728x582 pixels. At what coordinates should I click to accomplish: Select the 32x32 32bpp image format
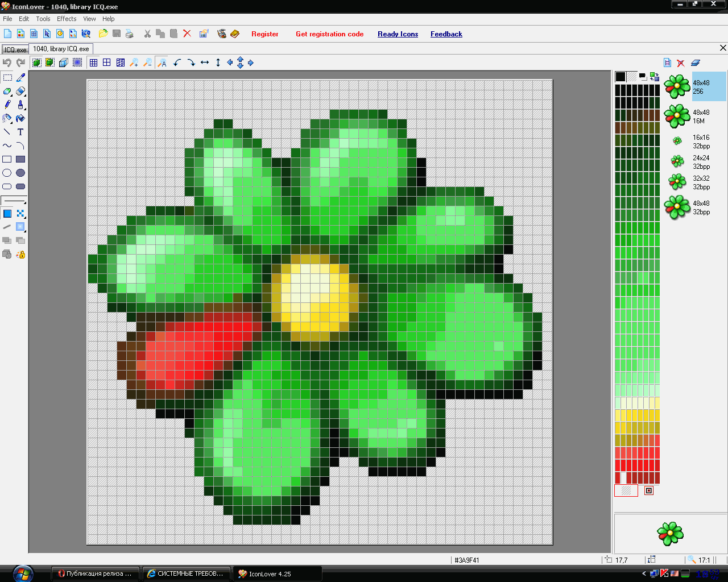pos(695,182)
